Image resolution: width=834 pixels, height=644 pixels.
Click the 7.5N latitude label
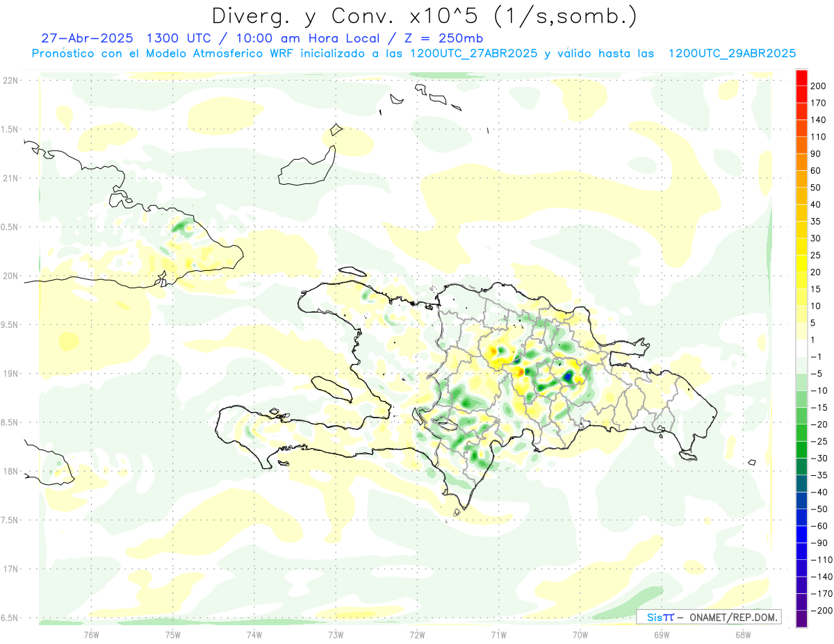pyautogui.click(x=10, y=520)
